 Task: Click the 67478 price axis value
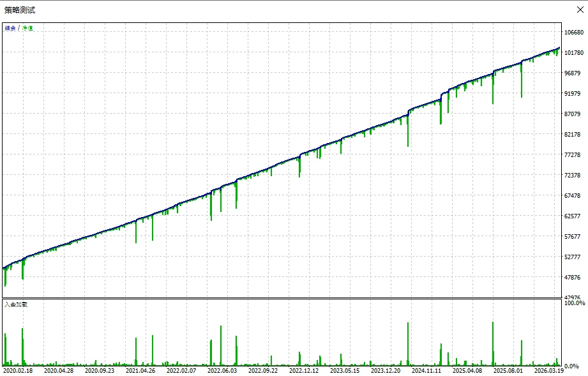pos(573,196)
